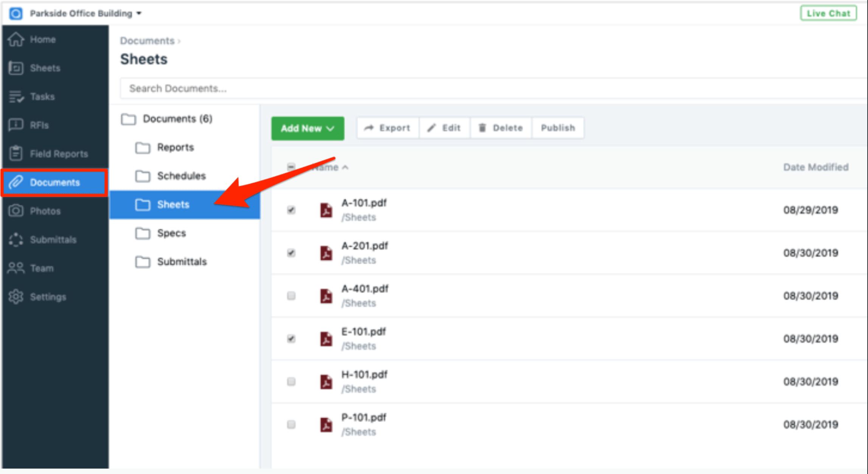
Task: Click the RFIs speech bubble icon
Action: coord(16,125)
